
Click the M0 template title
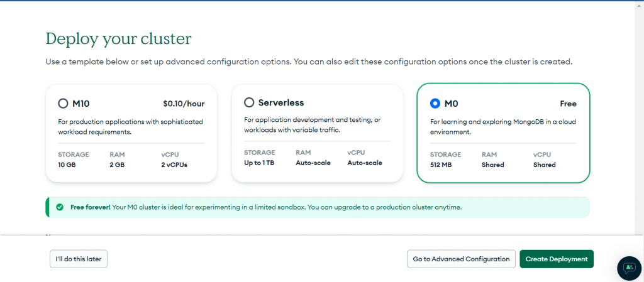451,104
